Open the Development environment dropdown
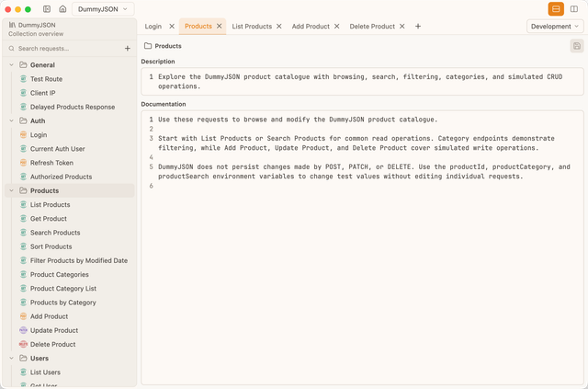Screen dimensions: 588x389 pyautogui.click(x=555, y=27)
